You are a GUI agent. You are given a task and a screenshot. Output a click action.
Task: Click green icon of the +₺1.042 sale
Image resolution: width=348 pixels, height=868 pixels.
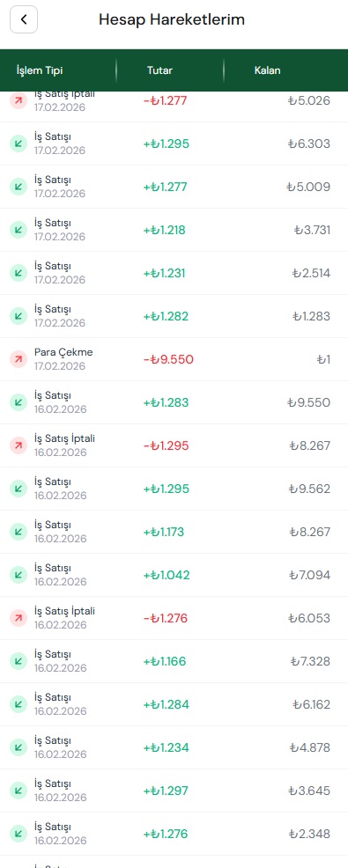point(19,575)
